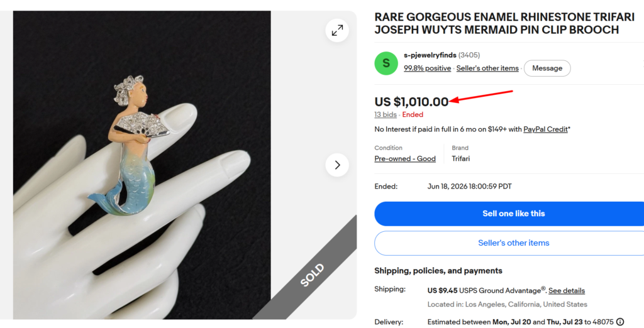Click the green seller avatar icon

pyautogui.click(x=386, y=63)
